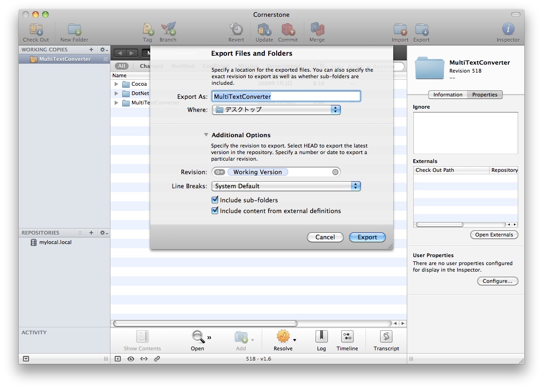543x392 pixels.
Task: Select the mylocal.local repository
Action: point(65,242)
